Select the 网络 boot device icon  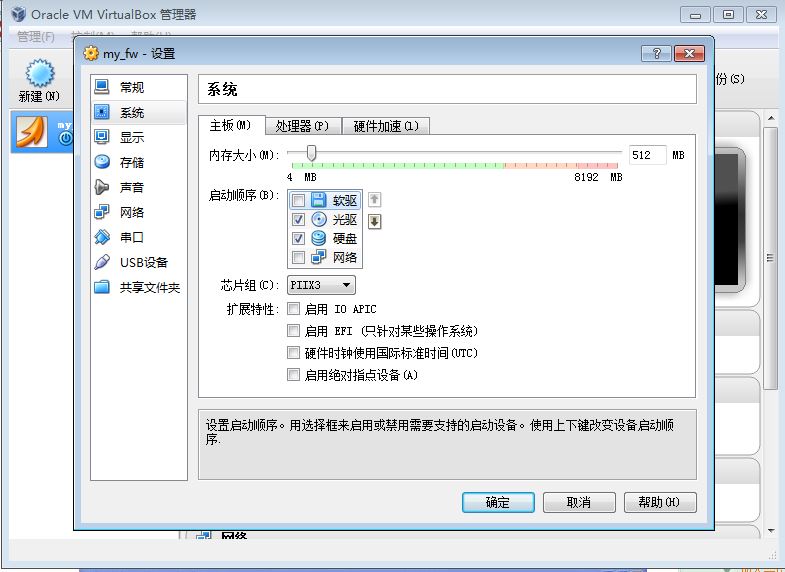click(319, 257)
